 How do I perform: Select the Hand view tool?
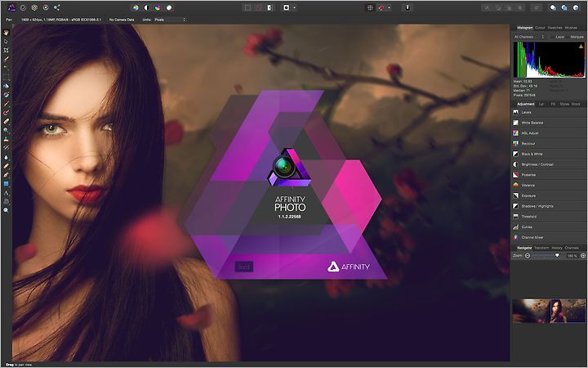(x=6, y=33)
